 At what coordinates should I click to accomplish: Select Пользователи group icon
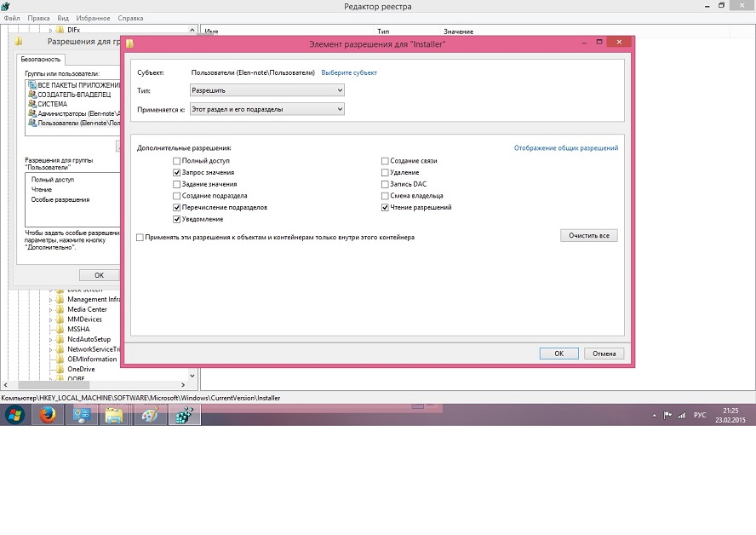point(32,123)
